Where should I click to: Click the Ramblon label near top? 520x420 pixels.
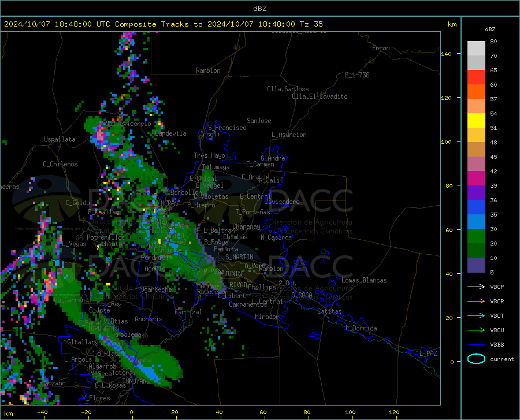coord(208,70)
